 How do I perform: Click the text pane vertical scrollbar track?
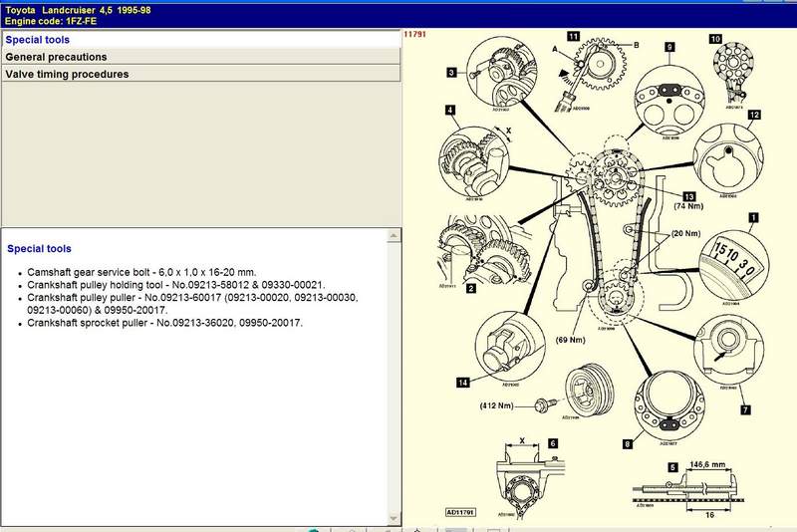pos(394,377)
